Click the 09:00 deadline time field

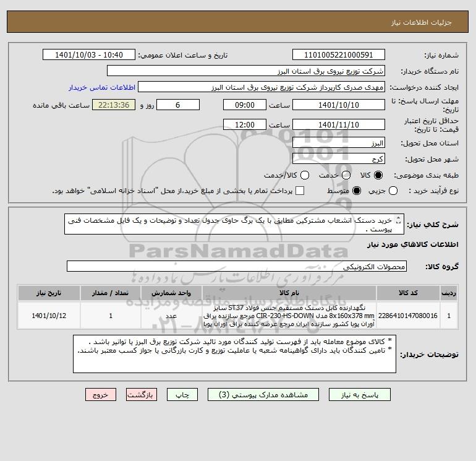pyautogui.click(x=245, y=105)
